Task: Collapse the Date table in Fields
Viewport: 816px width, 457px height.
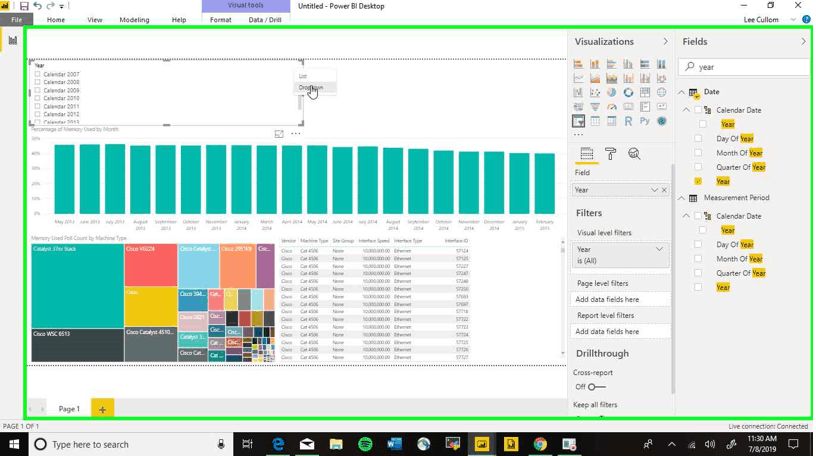Action: [681, 92]
